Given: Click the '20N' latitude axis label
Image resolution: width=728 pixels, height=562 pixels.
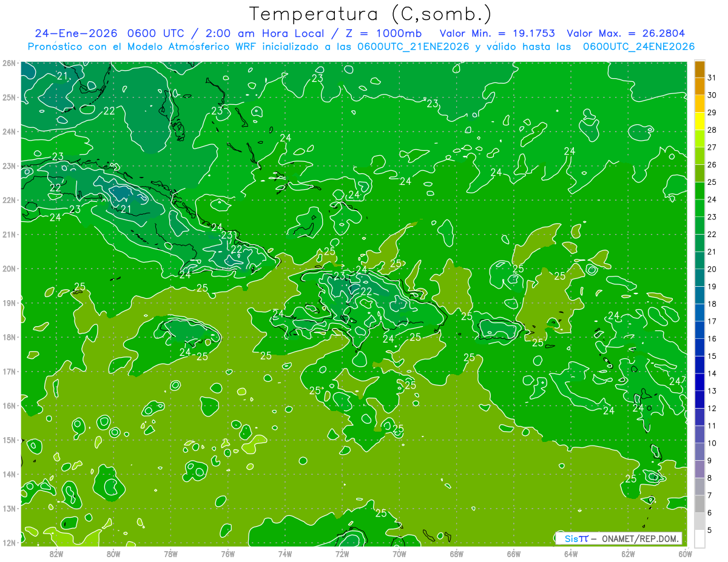Looking at the screenshot, I should pyautogui.click(x=9, y=269).
